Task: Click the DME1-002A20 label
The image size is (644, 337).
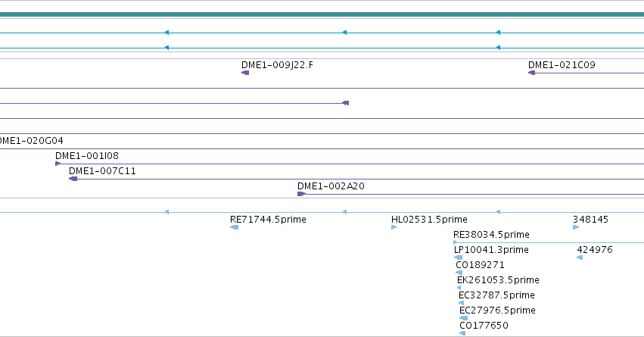Action: pos(331,186)
